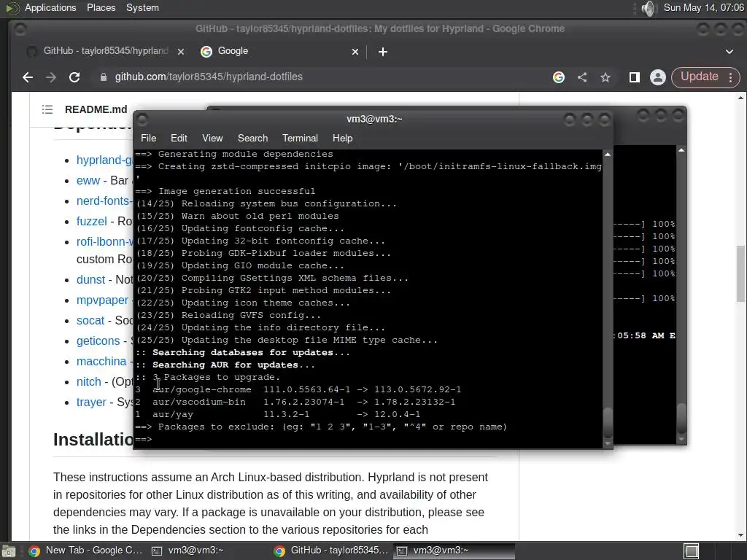Click the Chrome page scrollbar thumb
The width and height of the screenshot is (747, 560).
pos(740,274)
